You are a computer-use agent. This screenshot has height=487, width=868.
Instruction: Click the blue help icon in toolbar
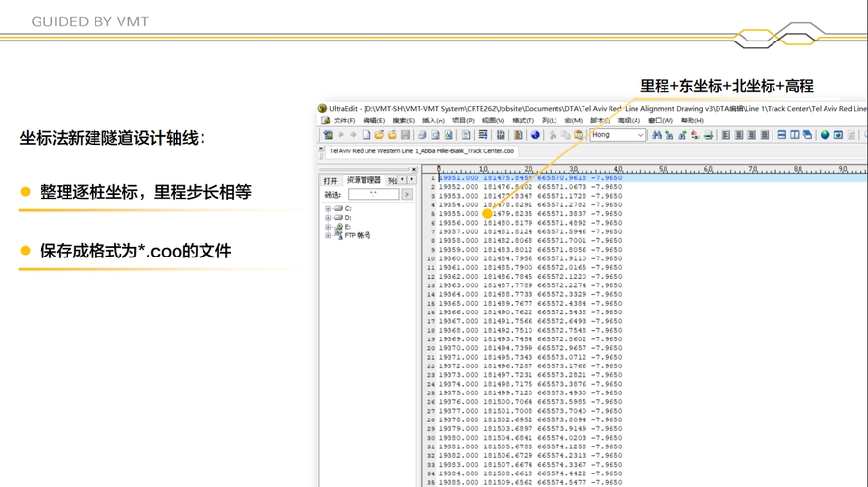point(535,135)
